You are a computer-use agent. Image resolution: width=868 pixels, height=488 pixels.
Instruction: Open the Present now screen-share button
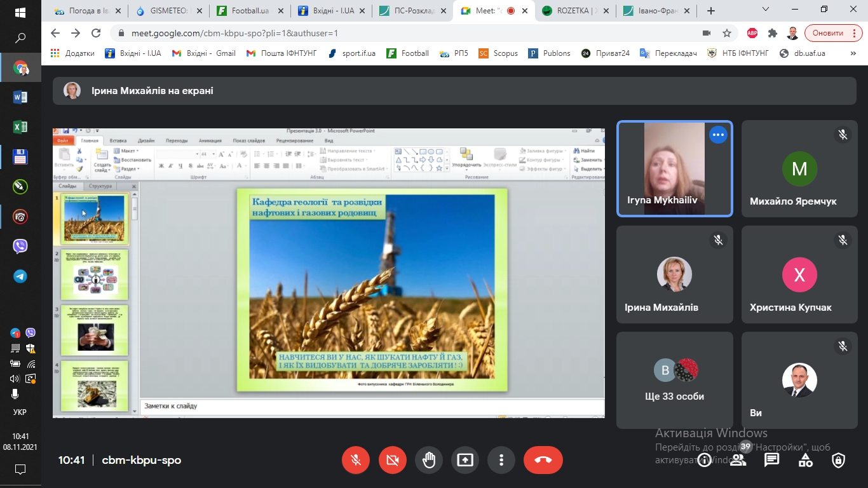click(x=465, y=460)
